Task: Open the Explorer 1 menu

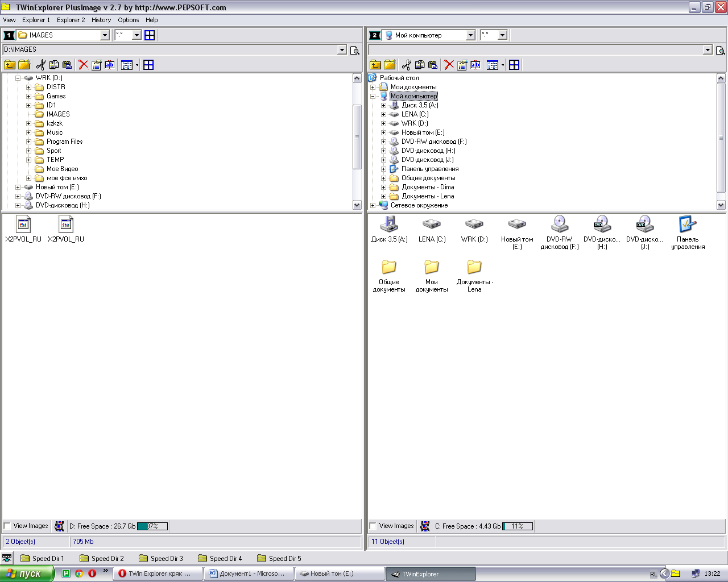Action: 36,20
